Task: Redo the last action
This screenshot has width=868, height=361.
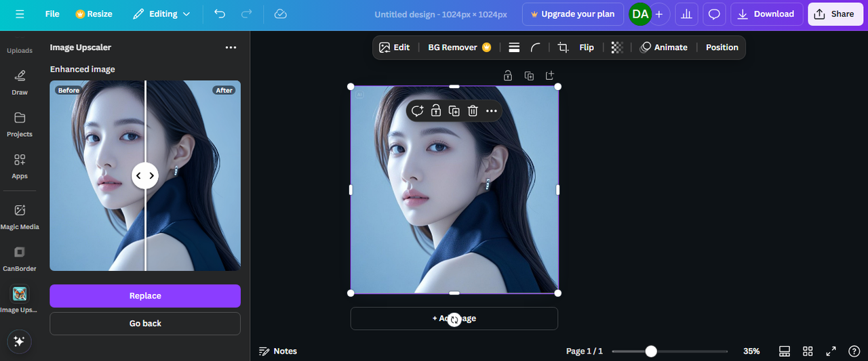Action: click(x=247, y=14)
